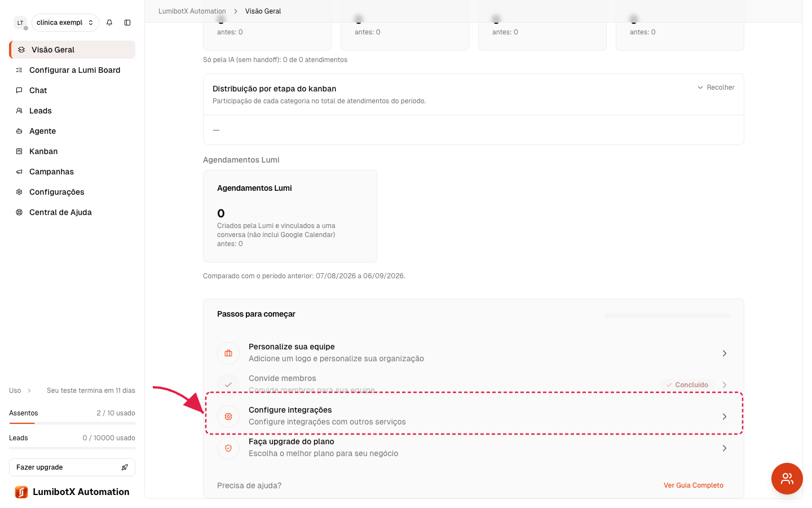
Task: Click the Visão Geral layers icon
Action: (21, 50)
